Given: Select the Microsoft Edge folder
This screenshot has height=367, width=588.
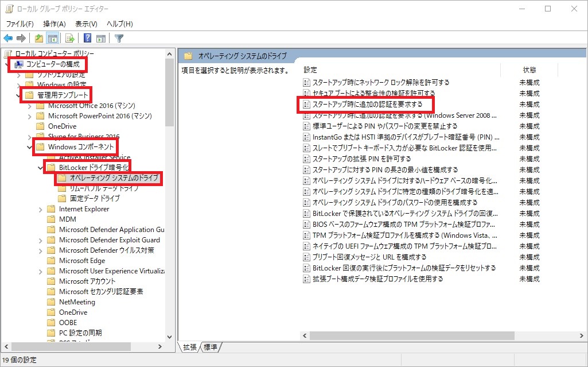Looking at the screenshot, I should pyautogui.click(x=82, y=261).
